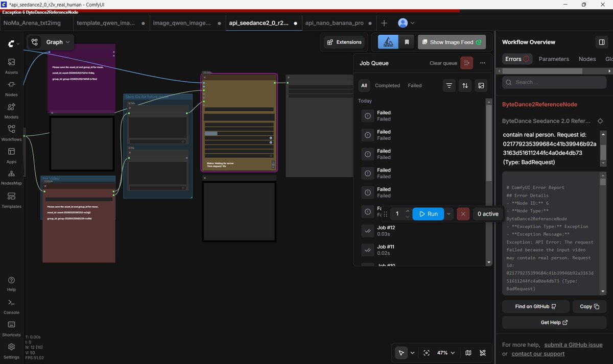Toggle the Show Image Feed button
Image resolution: width=613 pixels, height=364 pixels.
tap(452, 42)
